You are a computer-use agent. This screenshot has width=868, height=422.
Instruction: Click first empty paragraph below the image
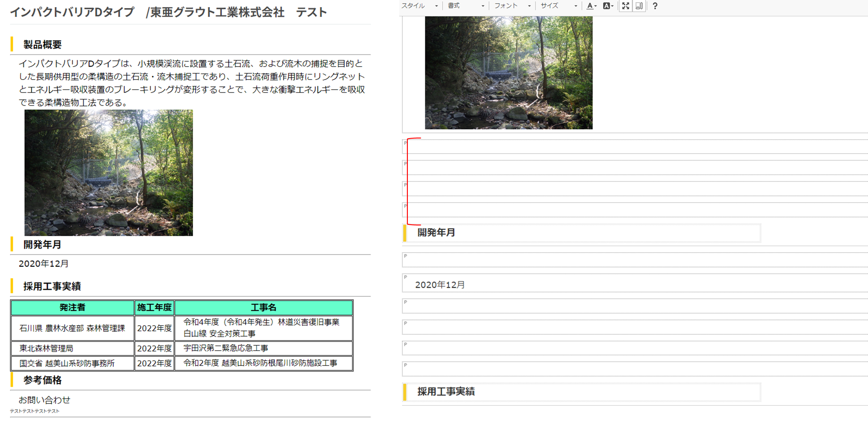point(573,147)
